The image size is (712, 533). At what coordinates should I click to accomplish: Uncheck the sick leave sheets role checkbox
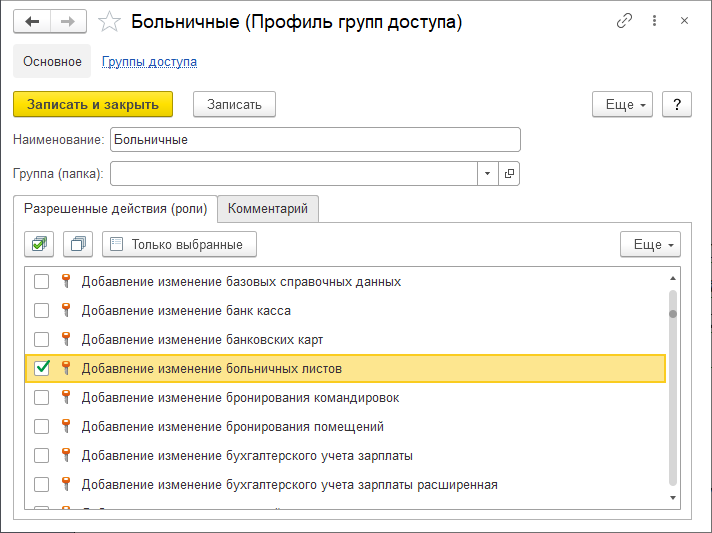tap(42, 368)
